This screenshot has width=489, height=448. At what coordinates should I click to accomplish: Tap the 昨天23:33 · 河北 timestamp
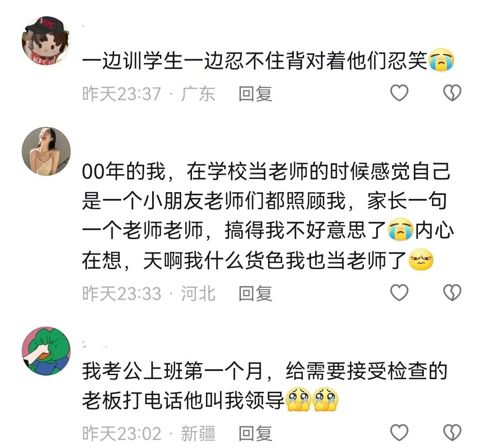149,293
